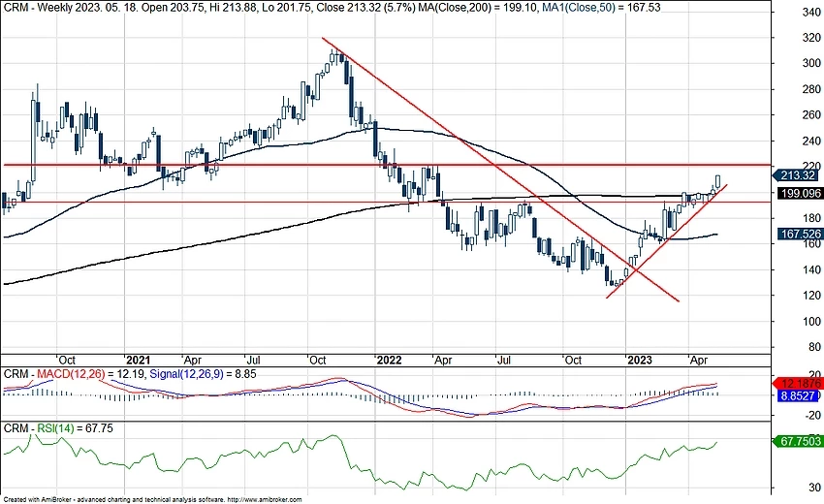Click the CRM Weekly chart title text

tap(145, 8)
